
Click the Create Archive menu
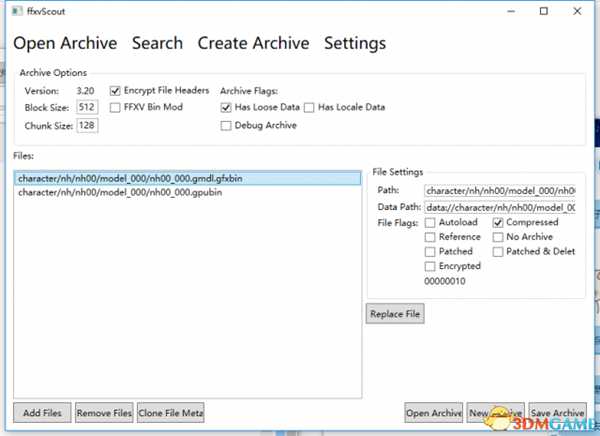(x=253, y=43)
